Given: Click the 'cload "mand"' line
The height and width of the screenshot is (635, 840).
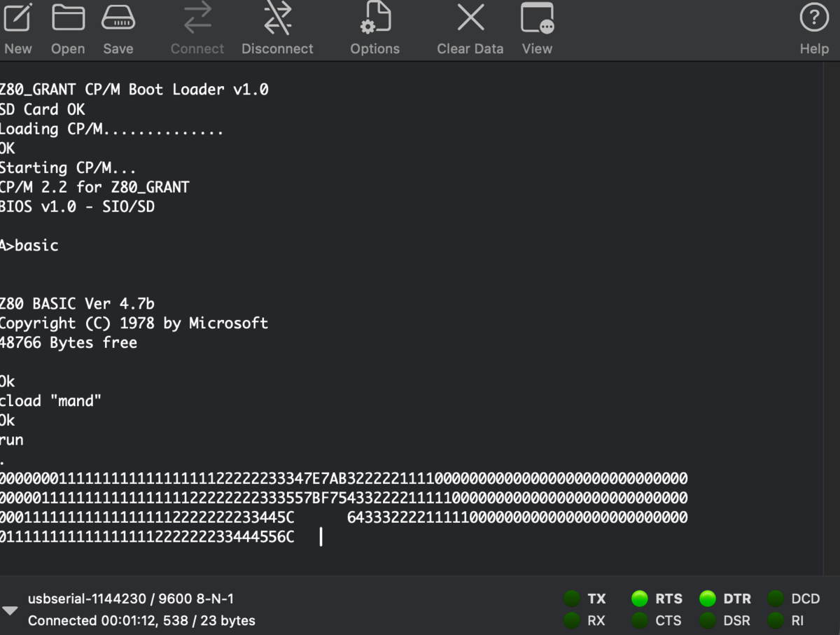Looking at the screenshot, I should [x=50, y=401].
